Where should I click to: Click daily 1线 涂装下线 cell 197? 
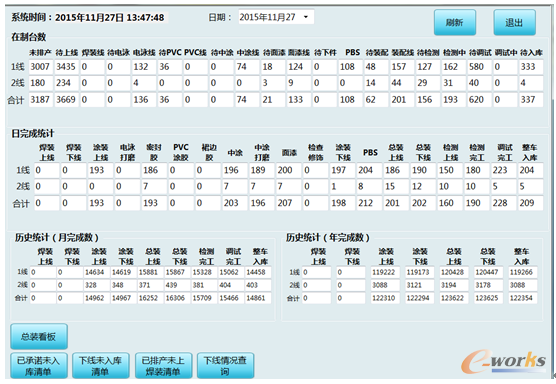343,170
